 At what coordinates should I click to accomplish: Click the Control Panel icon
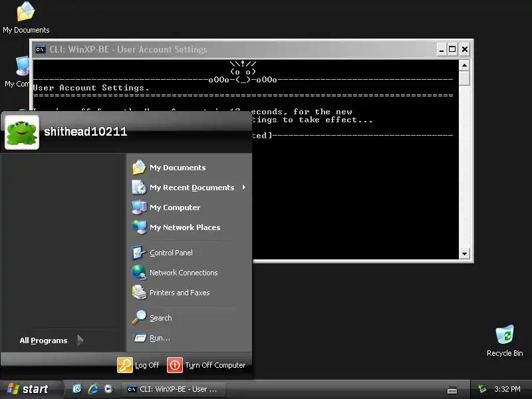(x=139, y=253)
